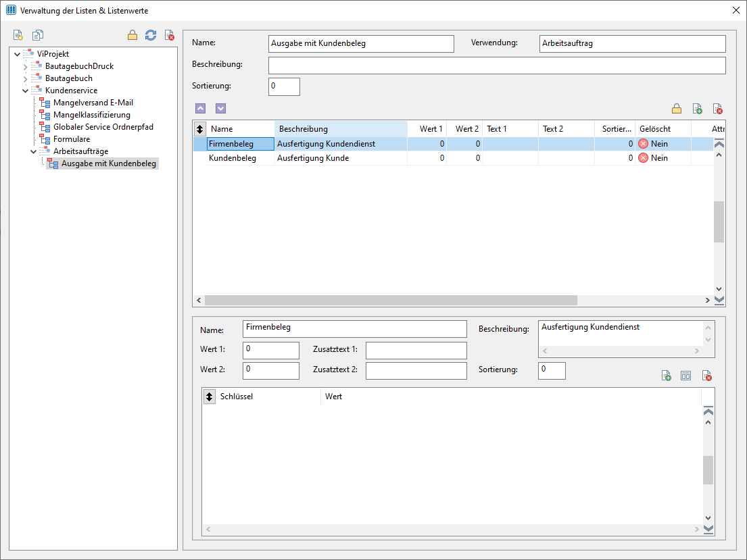Click the list Name field with Ausgabe mit Kundenbeleg
The image size is (747, 560).
361,43
